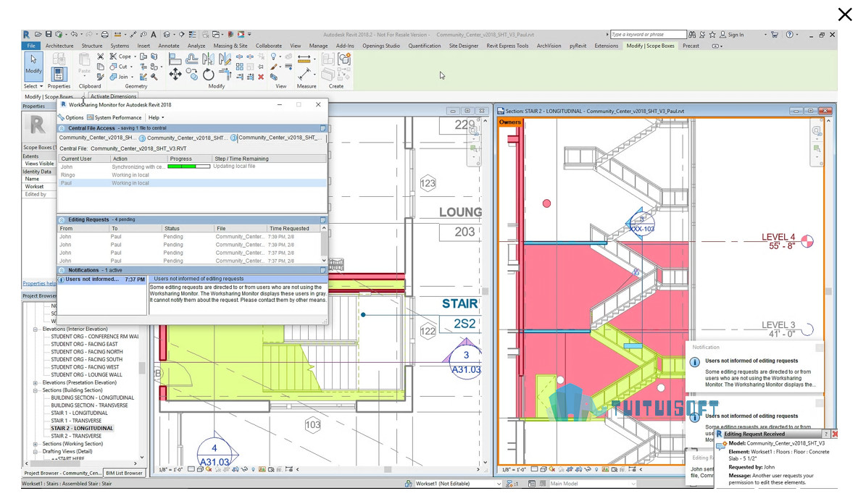Open the Select dropdown under Modify

pos(33,86)
